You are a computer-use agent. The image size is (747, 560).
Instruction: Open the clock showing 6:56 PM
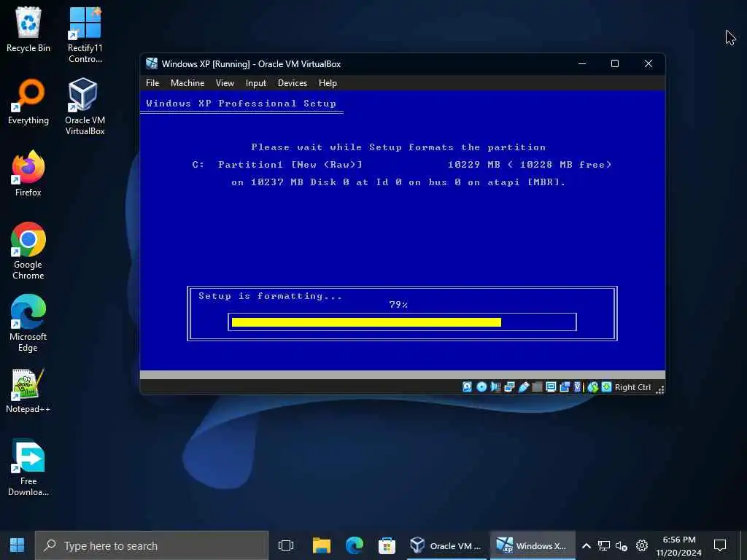pyautogui.click(x=679, y=545)
